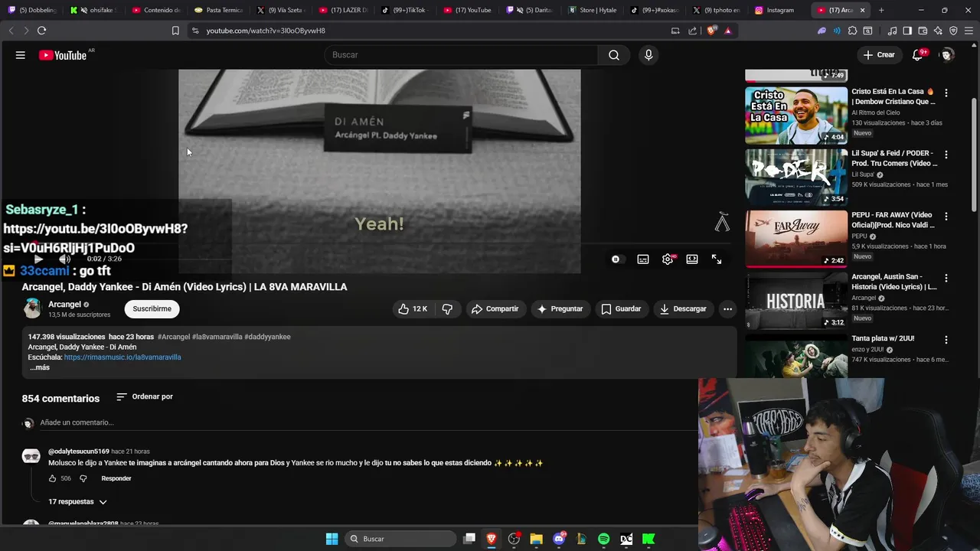Open options for Cristo Está En La Casa video

click(x=946, y=93)
